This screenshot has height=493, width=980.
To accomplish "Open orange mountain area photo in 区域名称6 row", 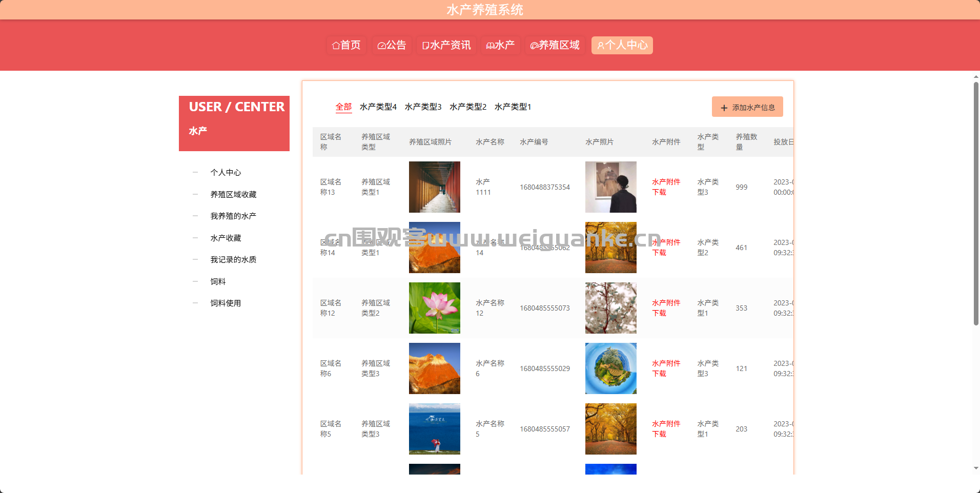I will [435, 368].
